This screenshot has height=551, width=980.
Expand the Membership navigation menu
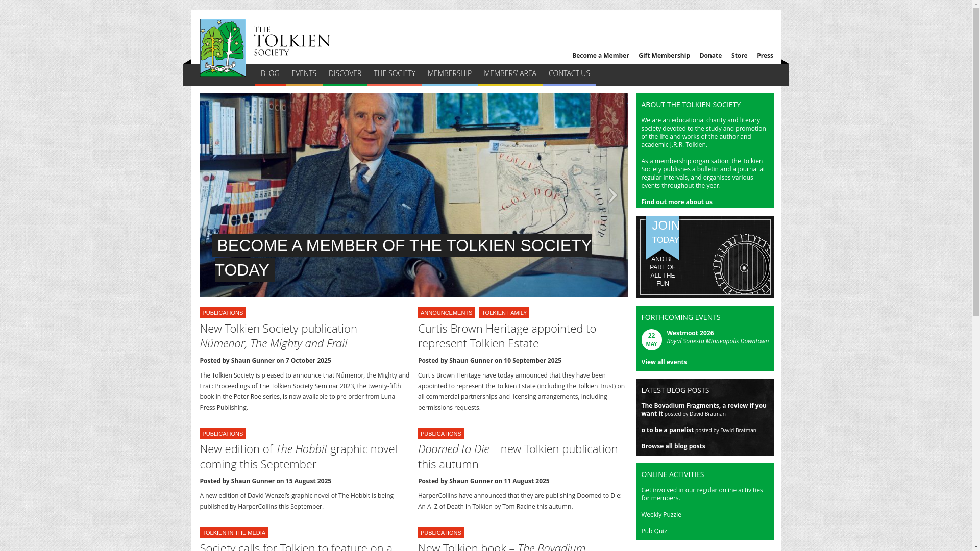tap(449, 73)
